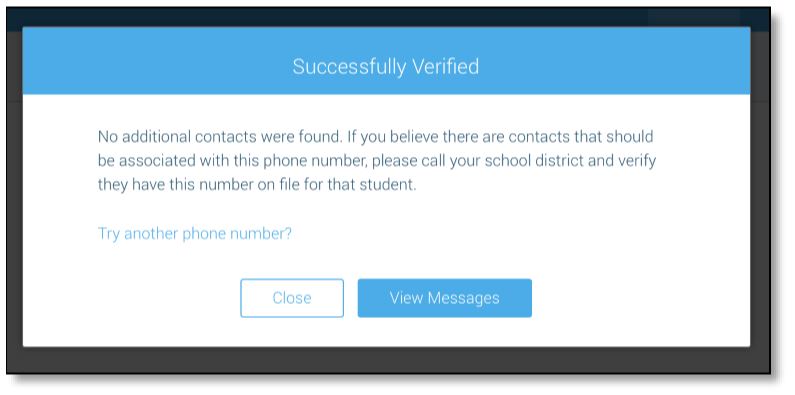This screenshot has width=795, height=395.
Task: Click the line mentioning 'call your school district'
Action: [x=377, y=161]
